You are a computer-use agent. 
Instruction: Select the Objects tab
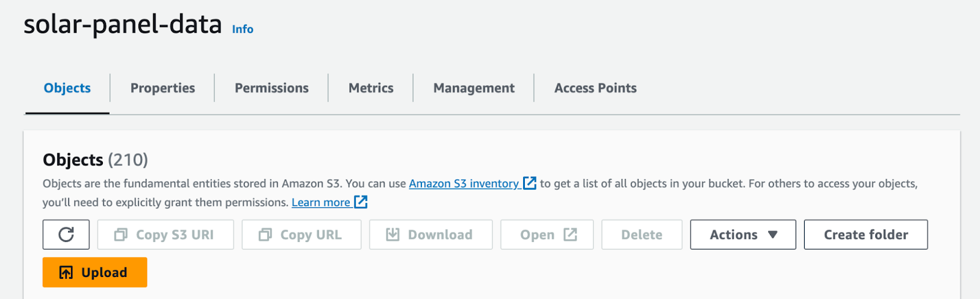(x=67, y=88)
